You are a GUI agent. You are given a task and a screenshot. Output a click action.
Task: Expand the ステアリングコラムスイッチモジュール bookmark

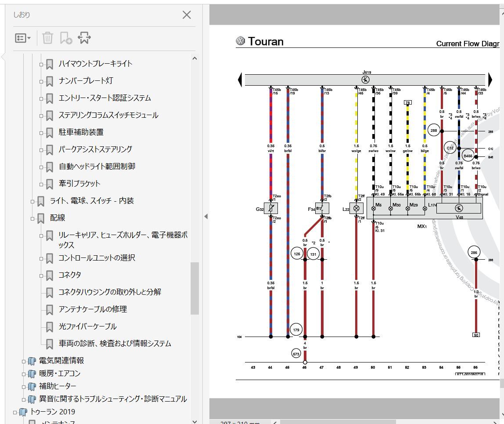41,116
